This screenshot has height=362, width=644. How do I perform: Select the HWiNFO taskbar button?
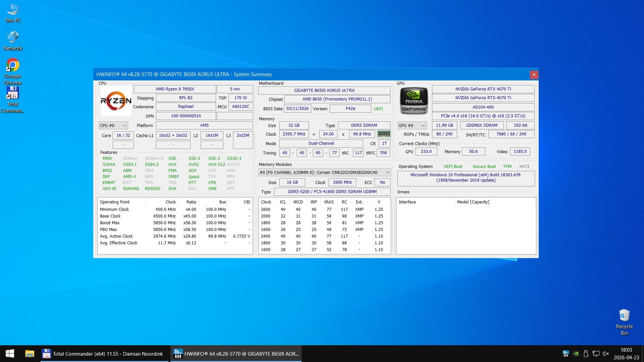(x=236, y=354)
